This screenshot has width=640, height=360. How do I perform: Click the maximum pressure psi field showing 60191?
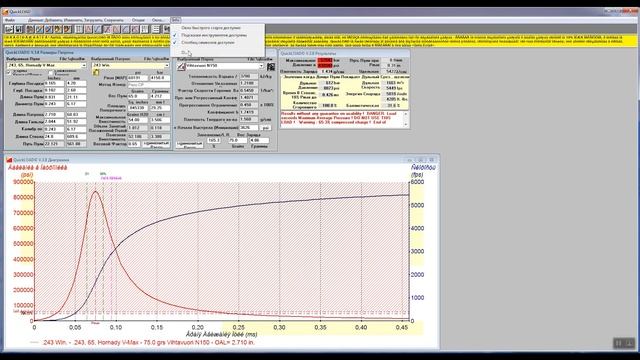[138, 78]
